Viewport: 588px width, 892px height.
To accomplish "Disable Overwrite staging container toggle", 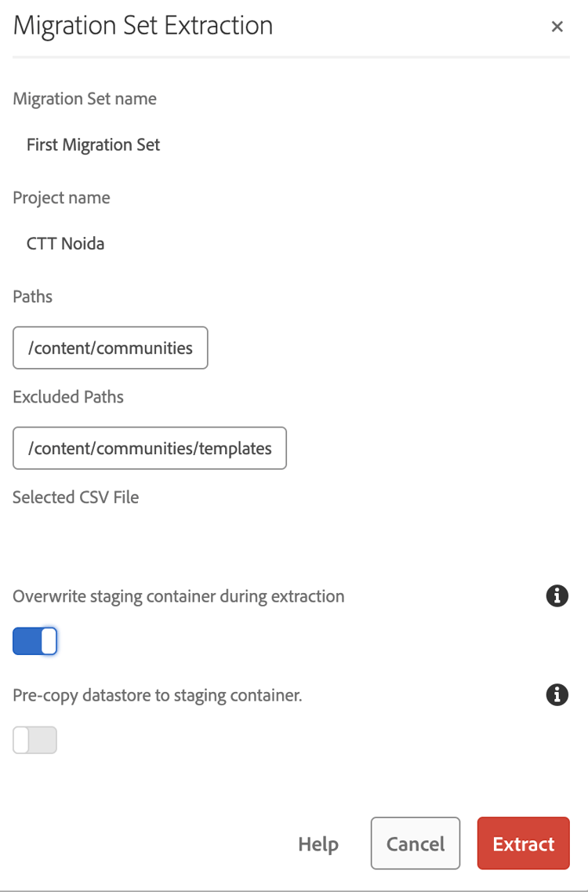I will click(x=35, y=641).
